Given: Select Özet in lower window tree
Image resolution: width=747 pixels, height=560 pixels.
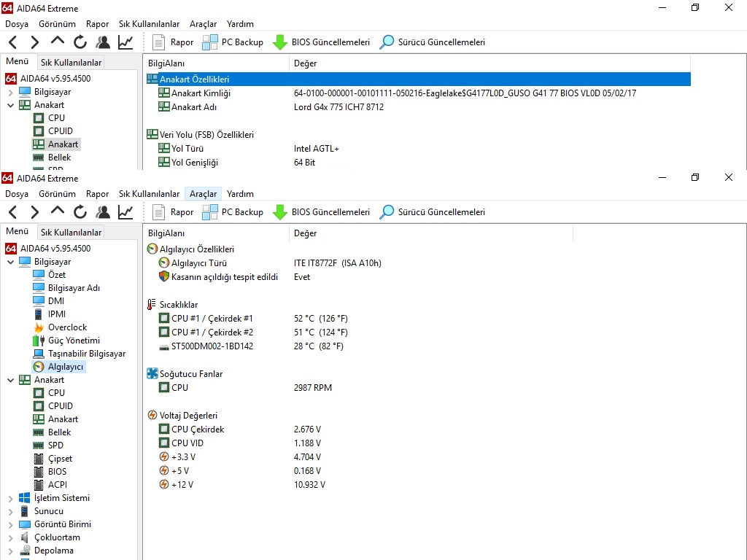Looking at the screenshot, I should 57,275.
